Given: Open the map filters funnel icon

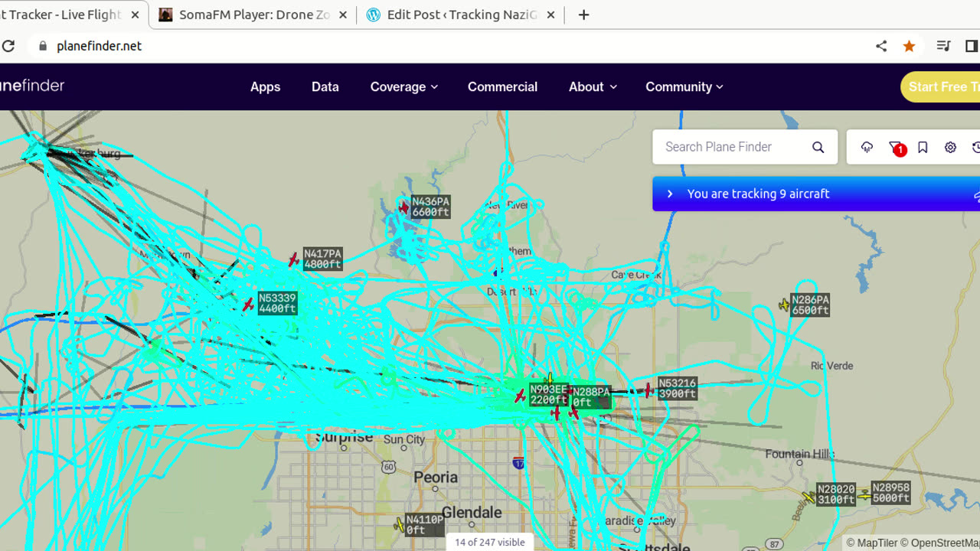Looking at the screenshot, I should coord(896,148).
